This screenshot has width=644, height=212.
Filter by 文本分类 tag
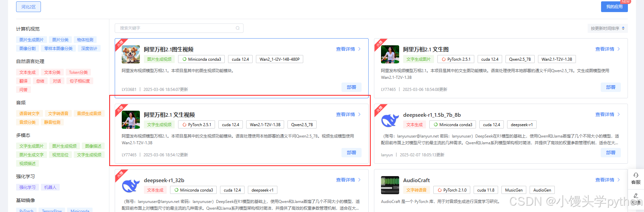[52, 72]
